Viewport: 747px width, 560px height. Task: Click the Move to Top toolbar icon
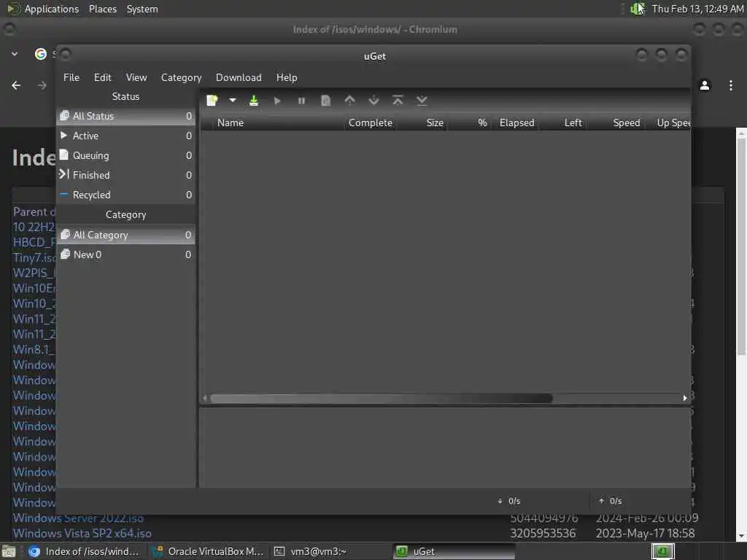coord(398,101)
